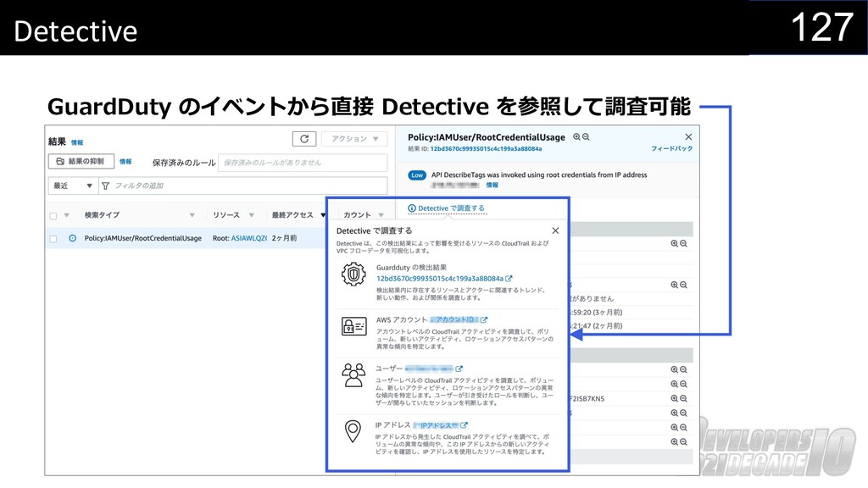
Task: Open the finding ID link under Guardduty の検出結果
Action: 440,279
